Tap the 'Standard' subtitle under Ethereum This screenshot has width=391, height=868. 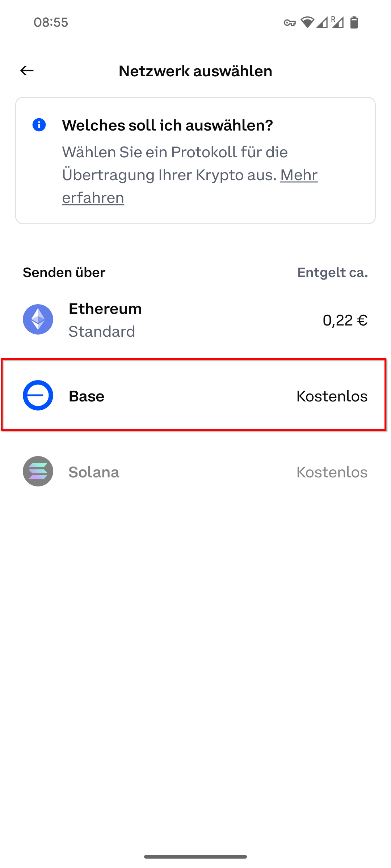102,332
